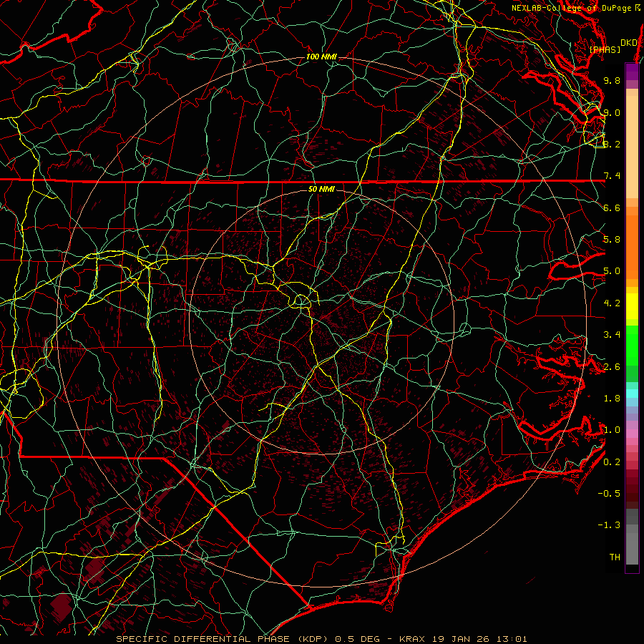Click the pale peach color scale segment
Image resolution: width=644 pixels, height=644 pixels.
pyautogui.click(x=632, y=147)
